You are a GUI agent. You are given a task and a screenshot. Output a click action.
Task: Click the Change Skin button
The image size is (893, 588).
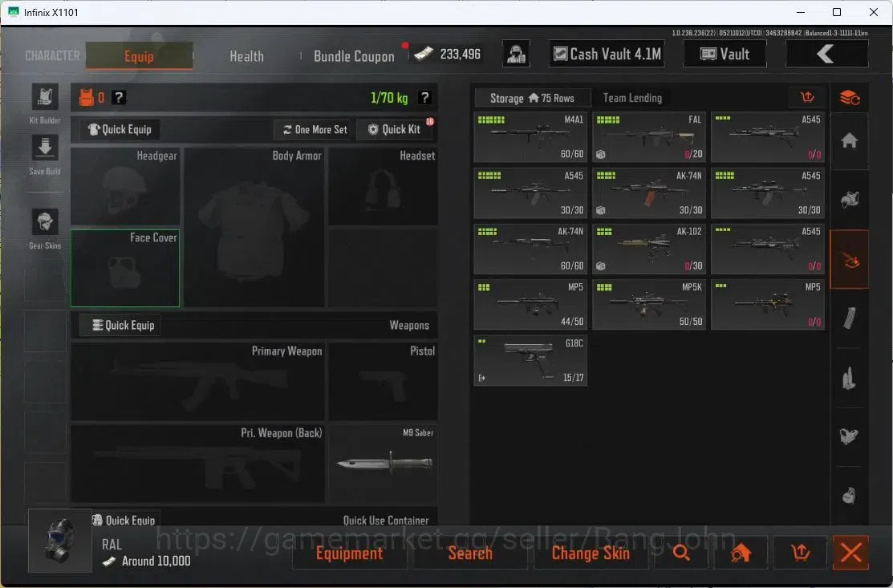[591, 552]
